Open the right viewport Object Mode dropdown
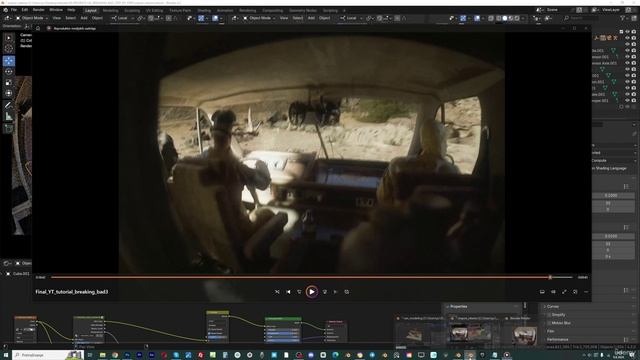Image resolution: width=640 pixels, height=360 pixels. [260, 18]
